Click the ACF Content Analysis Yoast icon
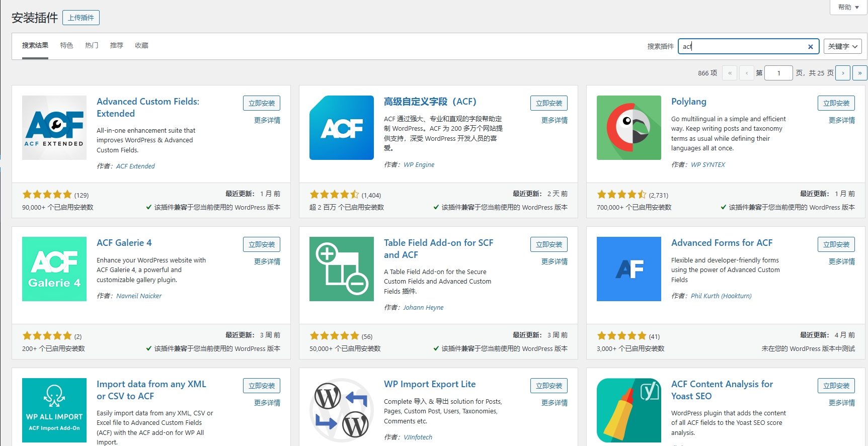Screen dimensions: 868x446 tap(629, 410)
